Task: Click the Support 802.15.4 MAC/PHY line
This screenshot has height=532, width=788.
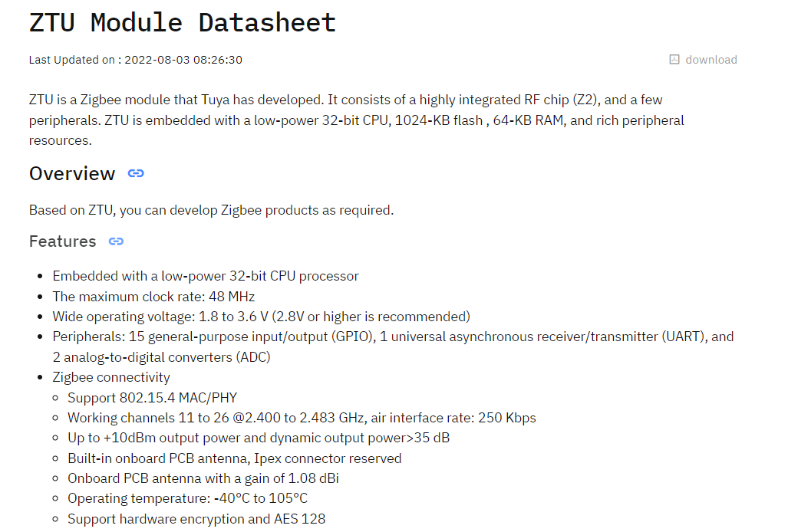Action: (152, 398)
